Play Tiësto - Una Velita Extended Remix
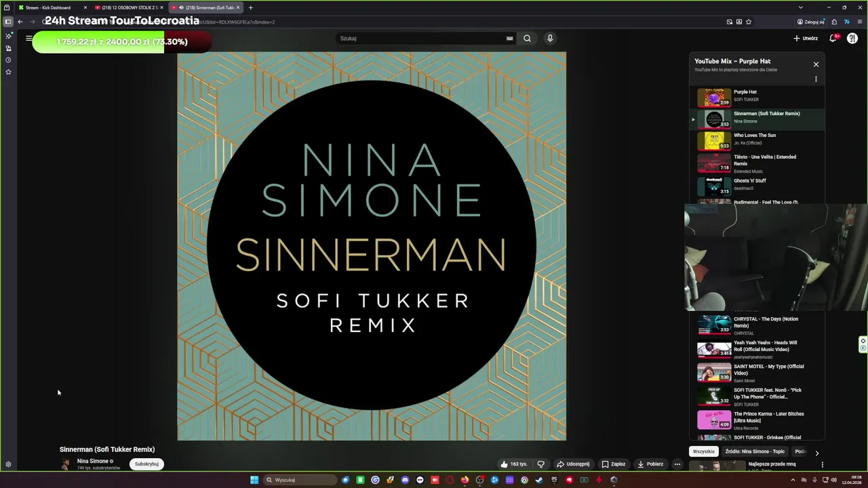 [x=757, y=163]
